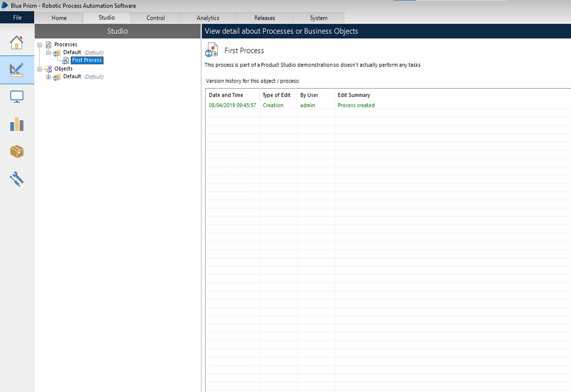Switch to the Control tab
This screenshot has height=392, width=571.
pos(156,18)
